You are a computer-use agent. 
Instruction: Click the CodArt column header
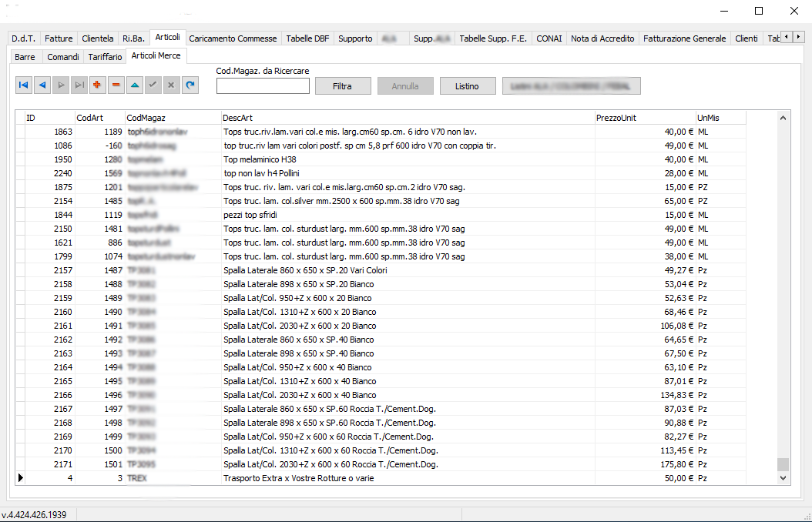[100, 118]
